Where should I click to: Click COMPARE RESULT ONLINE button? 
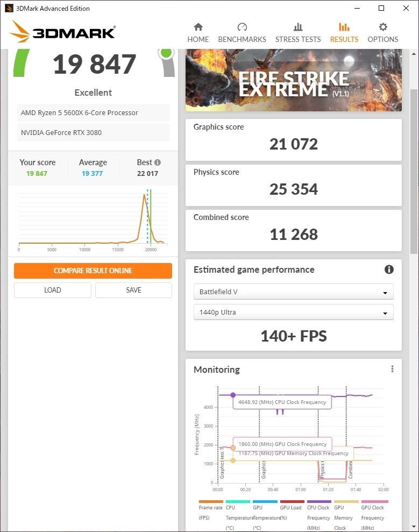[93, 271]
